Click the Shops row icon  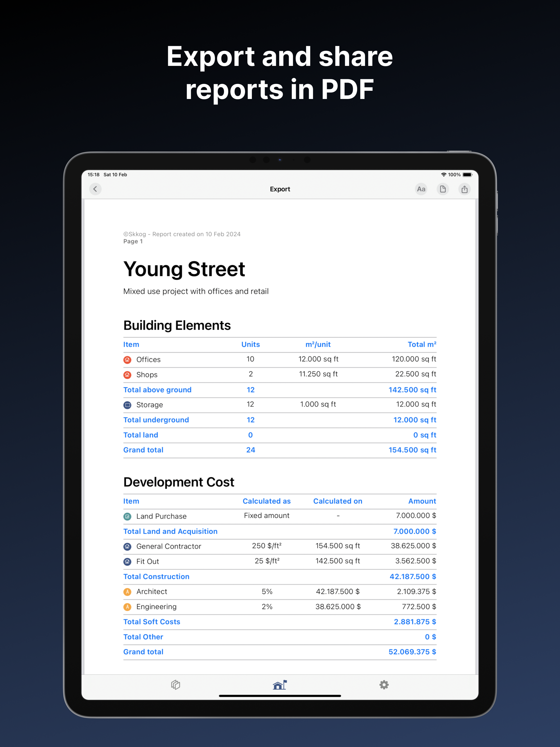127,375
